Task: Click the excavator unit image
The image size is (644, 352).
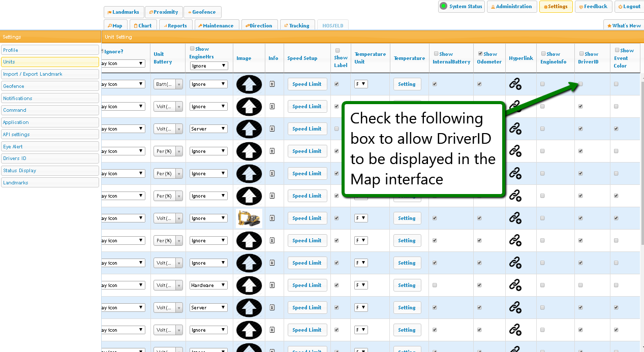Action: click(249, 218)
